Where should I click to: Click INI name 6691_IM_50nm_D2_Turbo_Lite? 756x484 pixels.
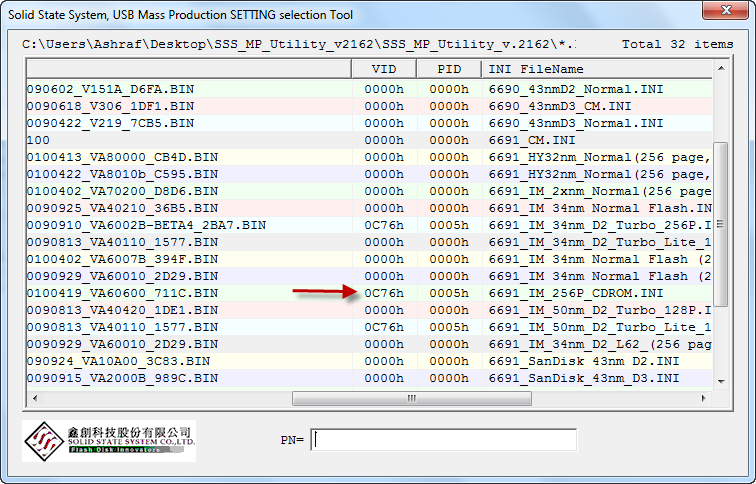(x=600, y=327)
